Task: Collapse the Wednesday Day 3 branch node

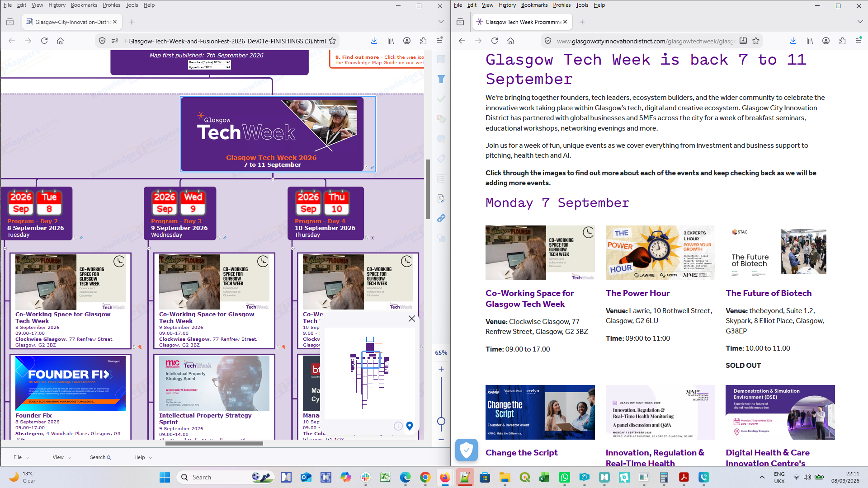Action: [149, 248]
